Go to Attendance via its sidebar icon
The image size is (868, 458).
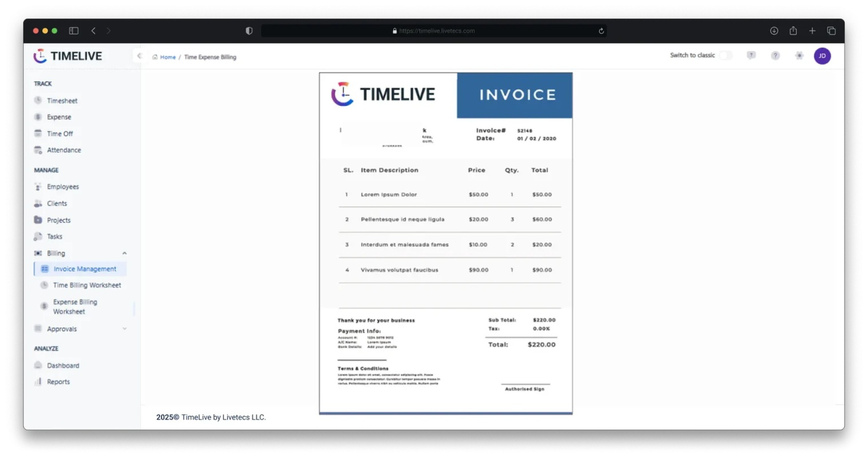38,150
